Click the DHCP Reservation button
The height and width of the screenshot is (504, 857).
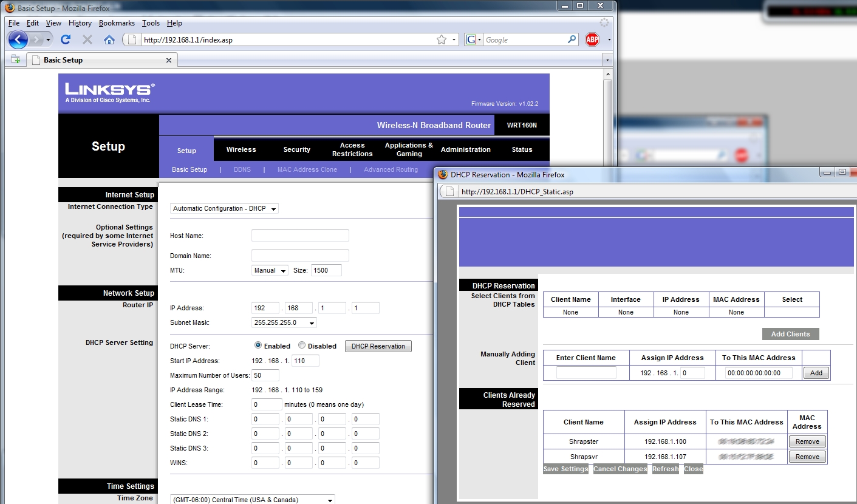point(378,346)
